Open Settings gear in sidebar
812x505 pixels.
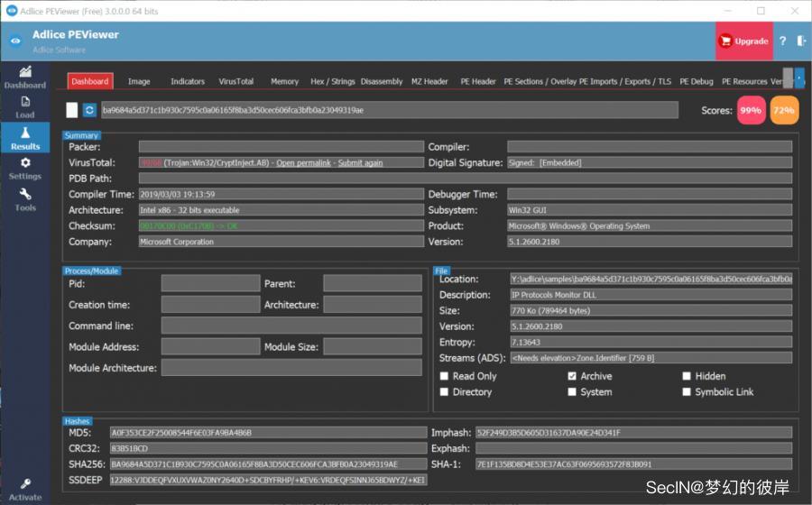point(25,169)
